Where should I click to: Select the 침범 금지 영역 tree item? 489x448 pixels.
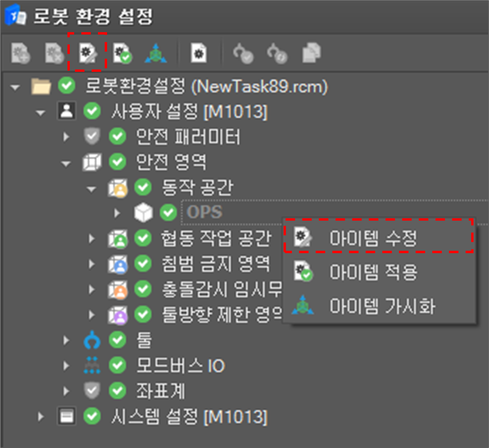pos(215,264)
